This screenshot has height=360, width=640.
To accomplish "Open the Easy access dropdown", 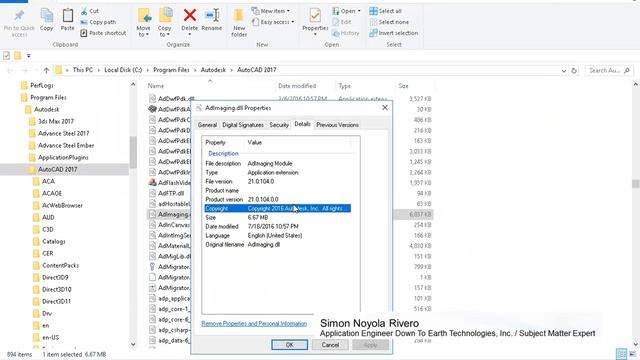I will (273, 22).
